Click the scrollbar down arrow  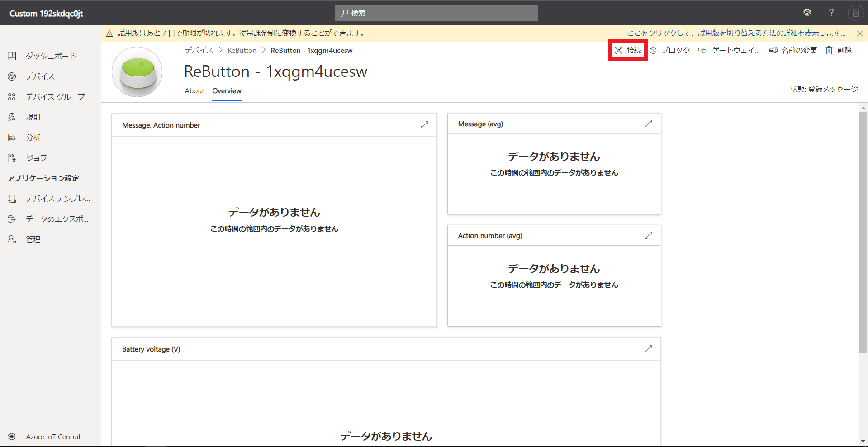pos(863,442)
